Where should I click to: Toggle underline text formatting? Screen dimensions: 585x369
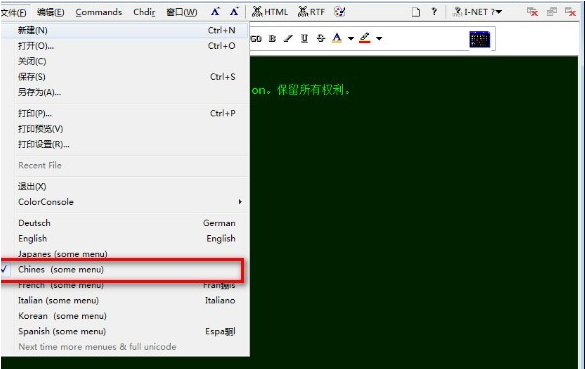point(304,38)
